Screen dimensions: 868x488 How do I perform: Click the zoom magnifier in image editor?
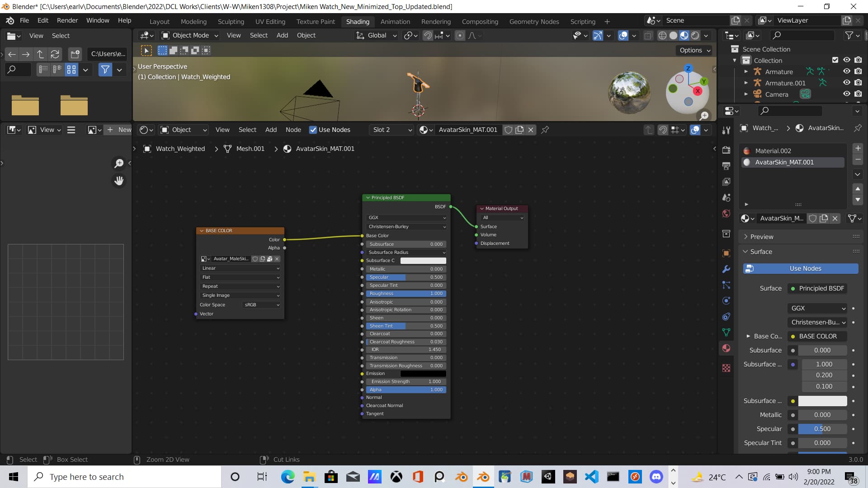(x=119, y=163)
